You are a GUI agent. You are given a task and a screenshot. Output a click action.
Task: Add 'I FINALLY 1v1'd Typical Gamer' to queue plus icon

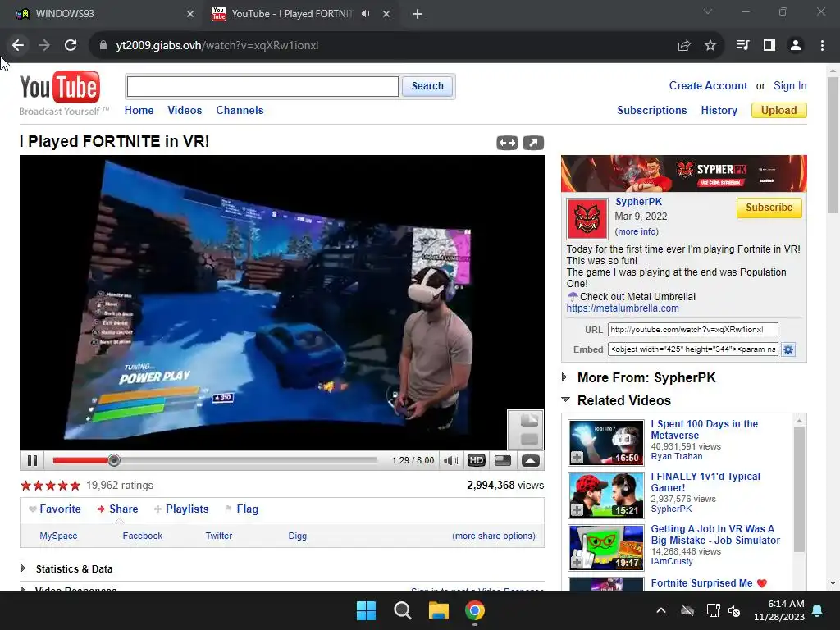point(577,510)
